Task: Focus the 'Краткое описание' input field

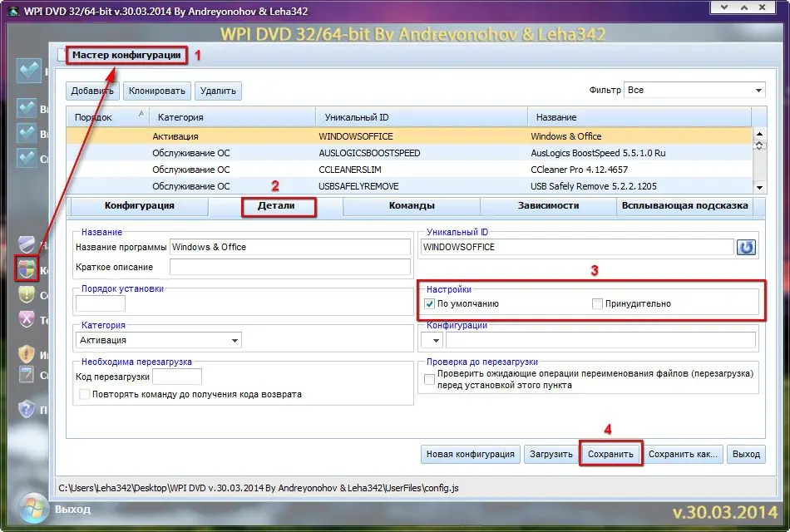Action: click(x=290, y=267)
